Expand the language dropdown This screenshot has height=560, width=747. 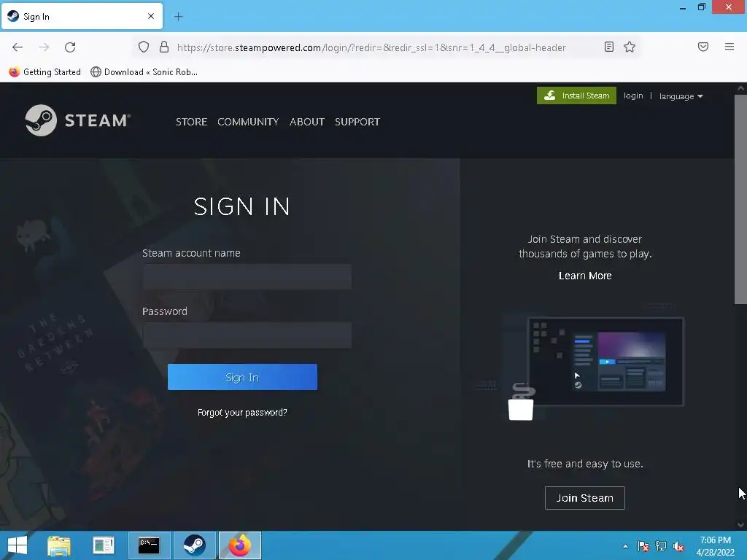point(681,96)
